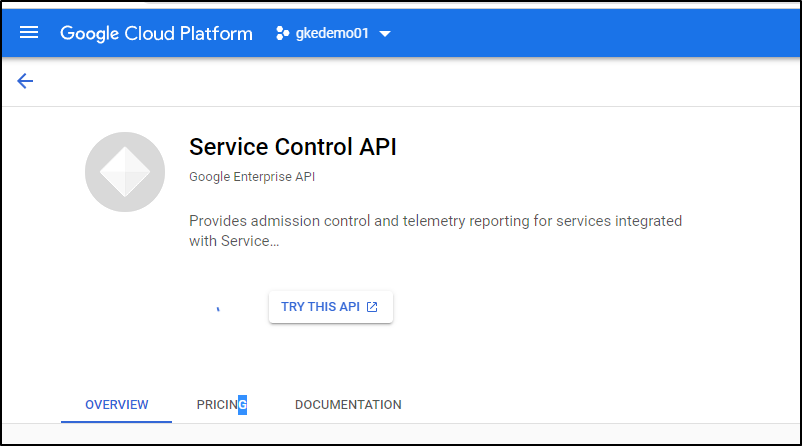Click the Service Control API diamond logo

coord(125,172)
